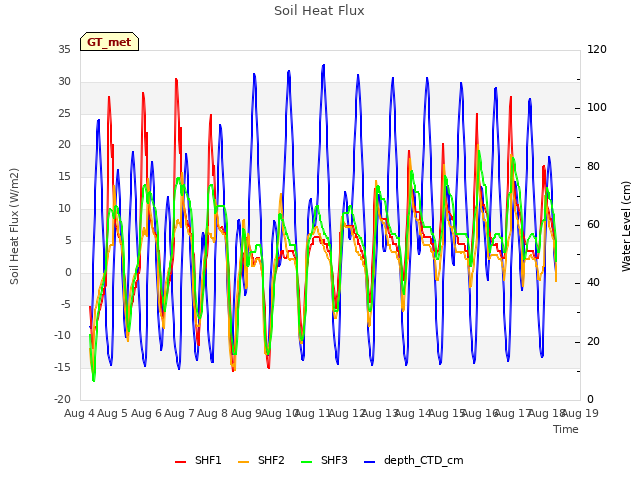Toggle the SHF1 legend entry
The height and width of the screenshot is (480, 640).
(x=198, y=460)
